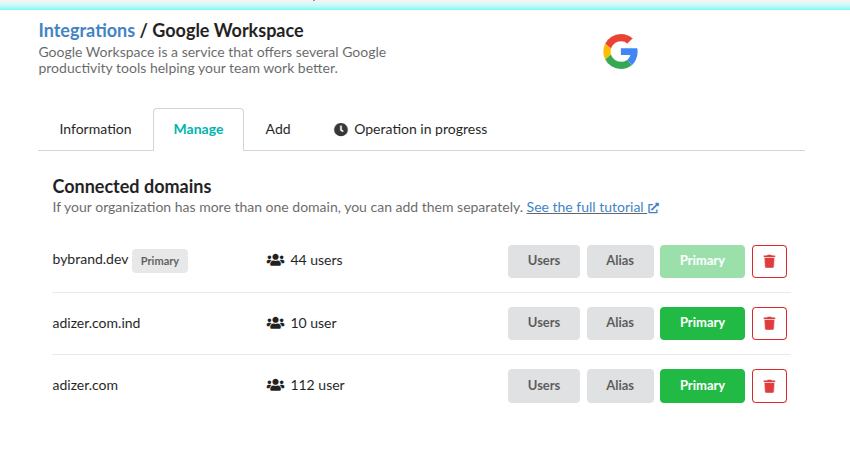
Task: Select the adizer.com domain name
Action: [x=85, y=386]
